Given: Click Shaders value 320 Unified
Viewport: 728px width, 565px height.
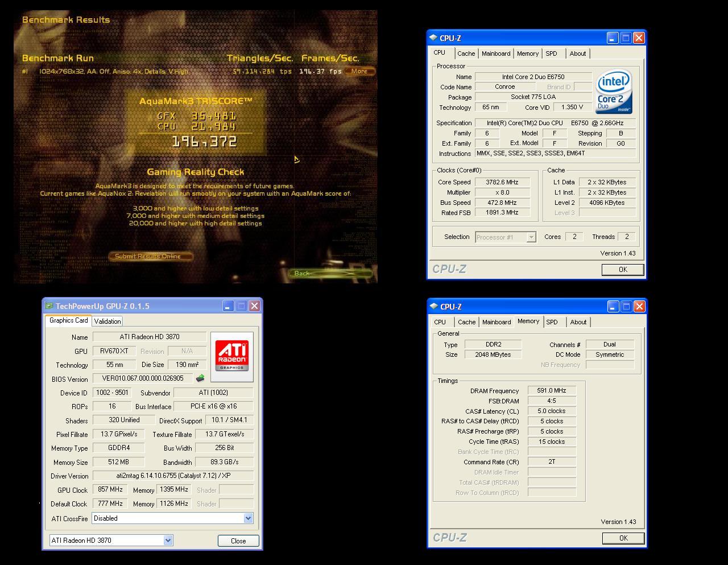Looking at the screenshot, I should point(124,420).
